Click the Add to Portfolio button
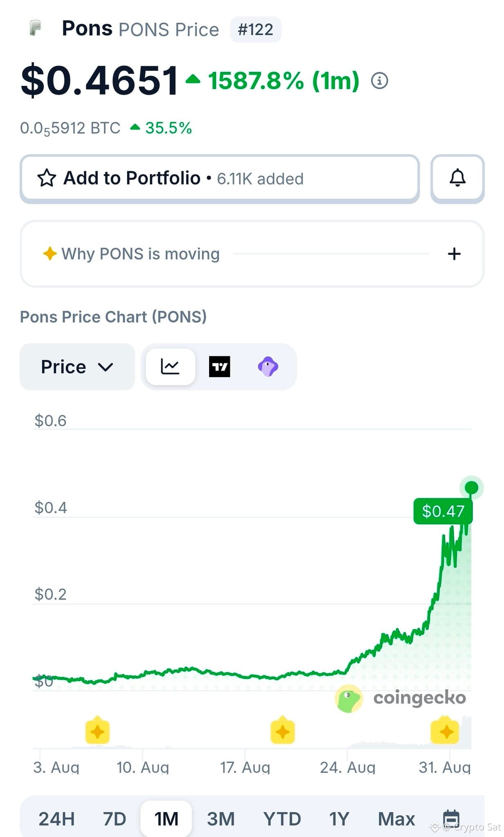 pyautogui.click(x=220, y=179)
